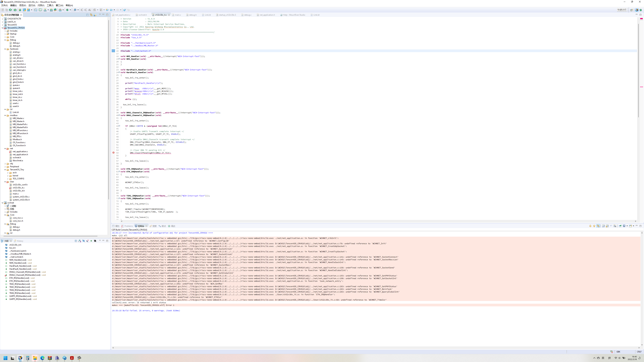Open the terminal toolbar icon
Screen dimensions: 644x362
click(36, 10)
